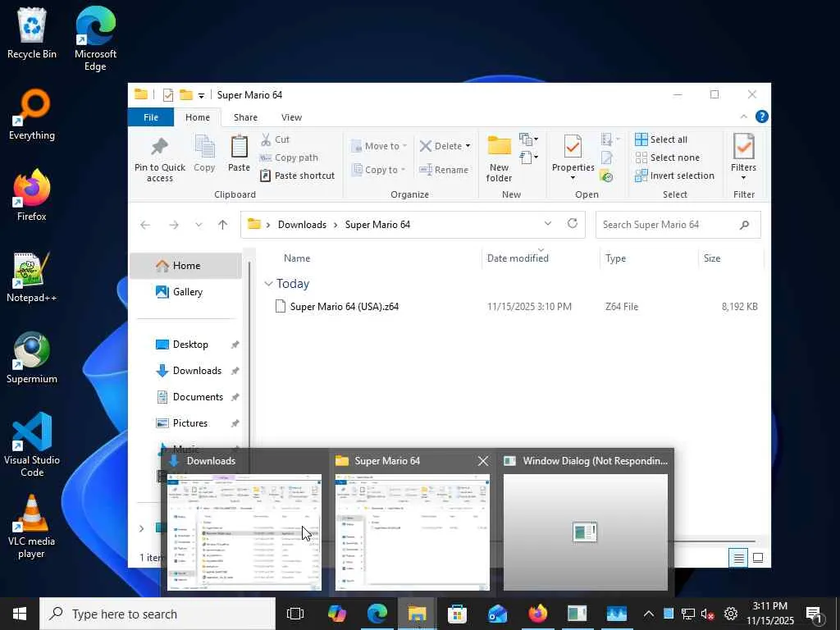Minimize the ribbon with chevron
The height and width of the screenshot is (630, 840).
[743, 116]
